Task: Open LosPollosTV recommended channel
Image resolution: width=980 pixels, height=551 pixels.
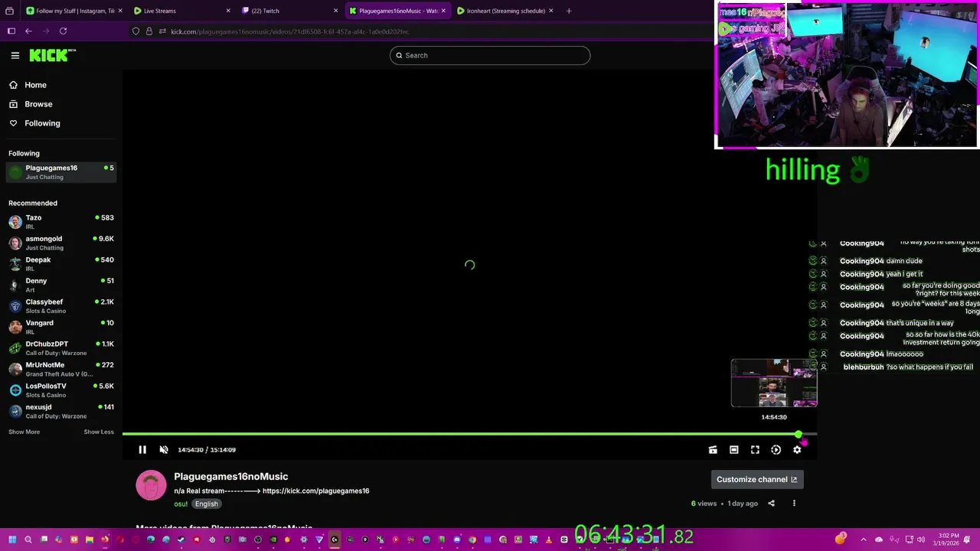Action: 61,390
